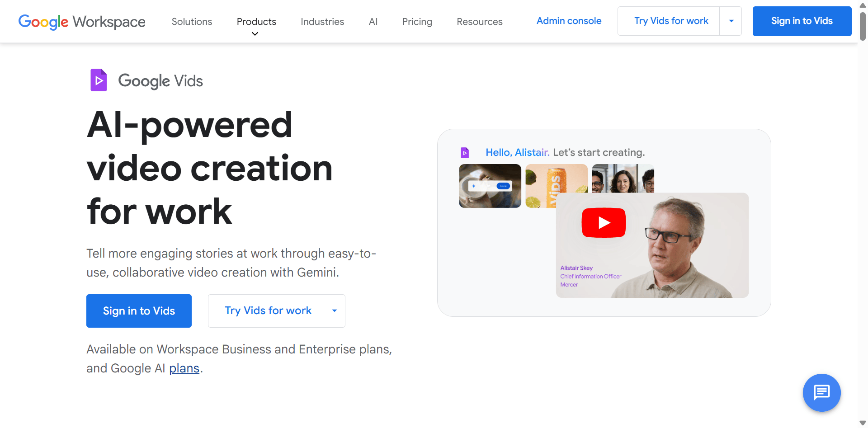Click the page scrollbar down arrow
868x428 pixels.
[863, 423]
